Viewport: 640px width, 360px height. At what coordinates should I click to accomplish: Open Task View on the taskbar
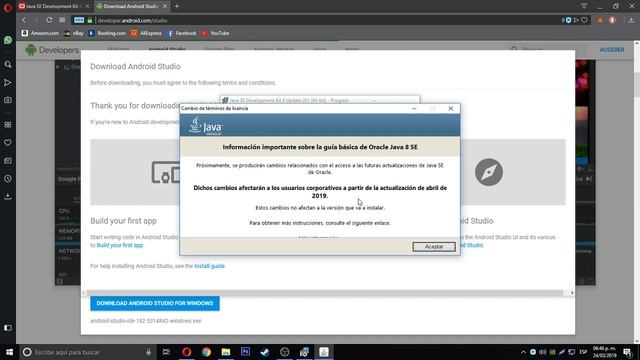point(166,352)
